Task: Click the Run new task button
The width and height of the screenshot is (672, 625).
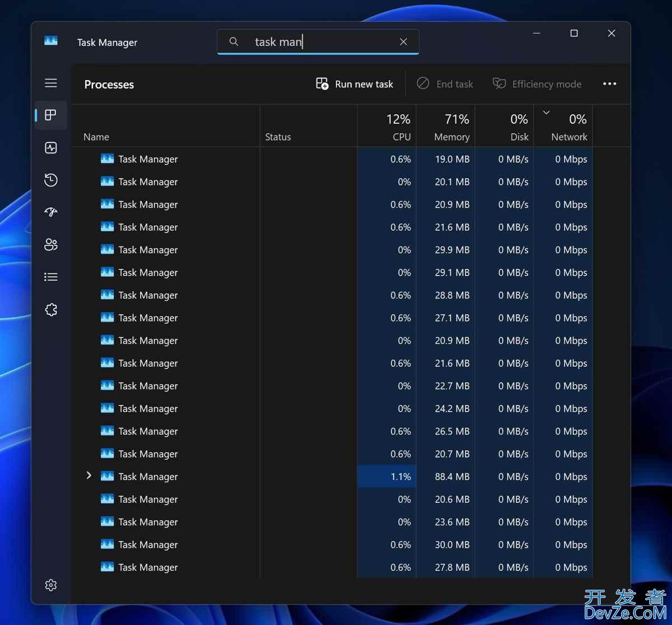Action: 354,83
